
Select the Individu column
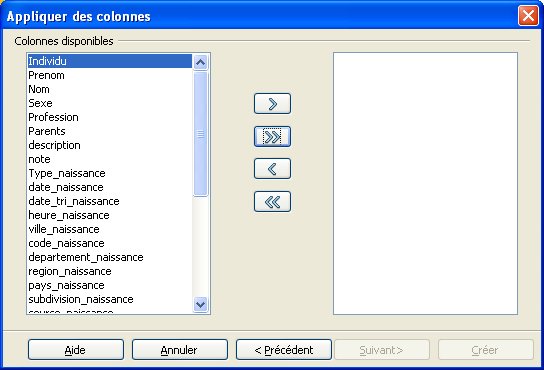(110, 61)
